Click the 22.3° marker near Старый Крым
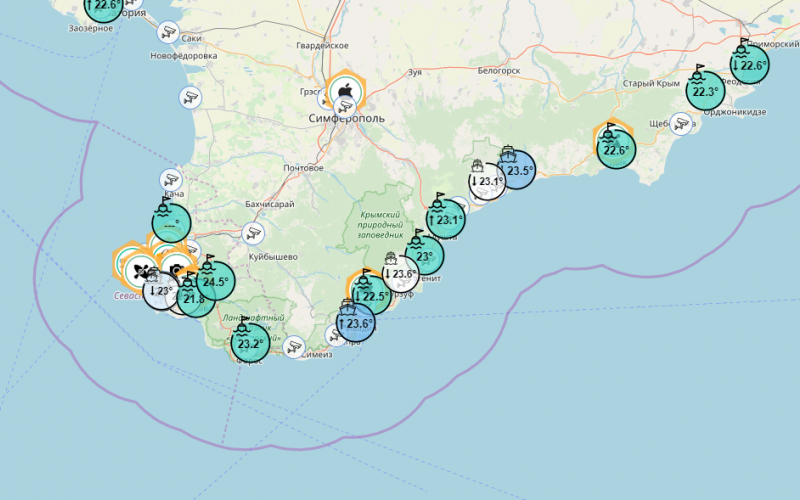 coord(705,92)
